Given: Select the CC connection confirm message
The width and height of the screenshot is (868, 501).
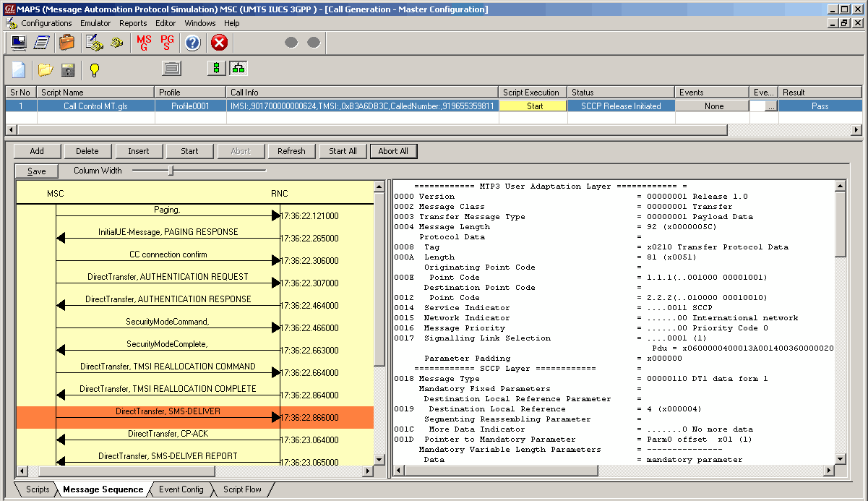Looking at the screenshot, I should [x=168, y=254].
